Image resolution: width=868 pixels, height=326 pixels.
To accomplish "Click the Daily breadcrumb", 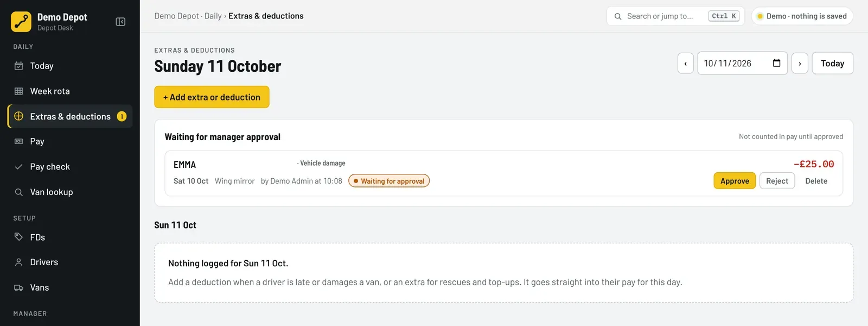I will (213, 16).
